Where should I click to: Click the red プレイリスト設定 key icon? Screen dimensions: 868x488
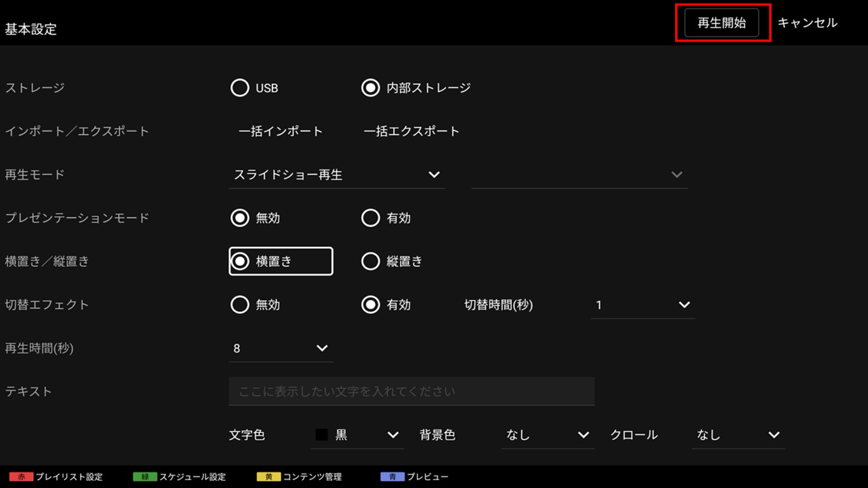[21, 477]
